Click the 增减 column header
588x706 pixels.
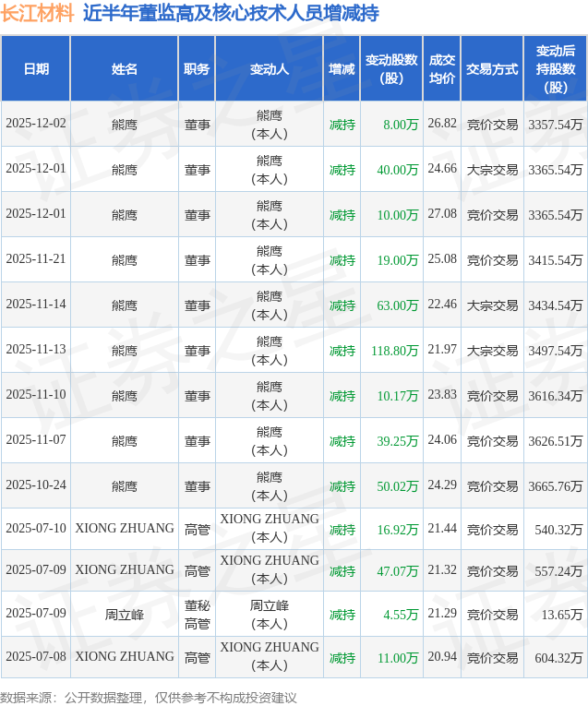(342, 69)
